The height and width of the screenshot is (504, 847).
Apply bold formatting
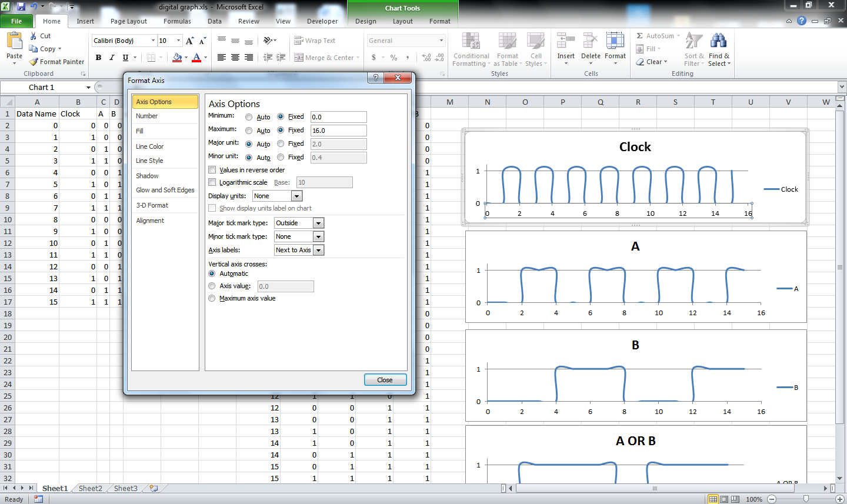(98, 57)
